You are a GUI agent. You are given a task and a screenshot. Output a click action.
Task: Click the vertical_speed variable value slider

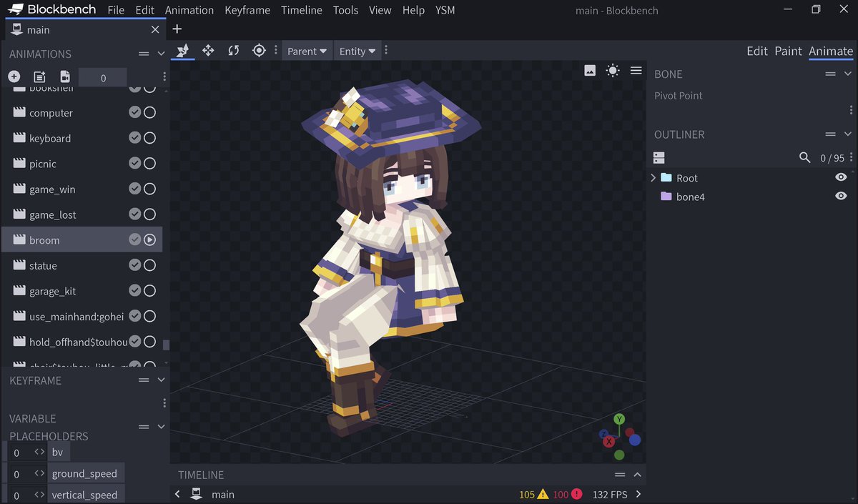(27, 494)
